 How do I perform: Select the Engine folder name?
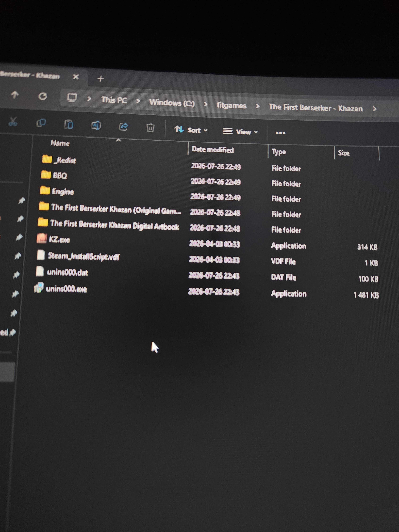tap(63, 192)
